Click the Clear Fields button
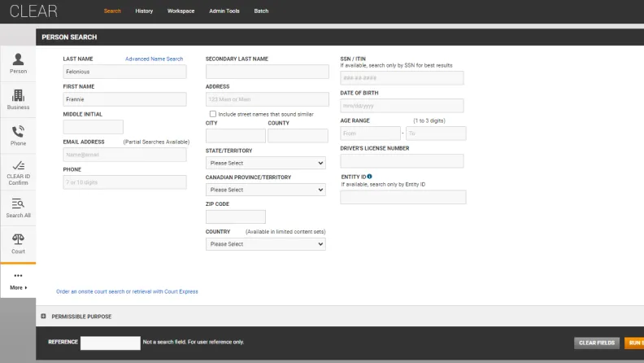The height and width of the screenshot is (363, 644). click(597, 343)
